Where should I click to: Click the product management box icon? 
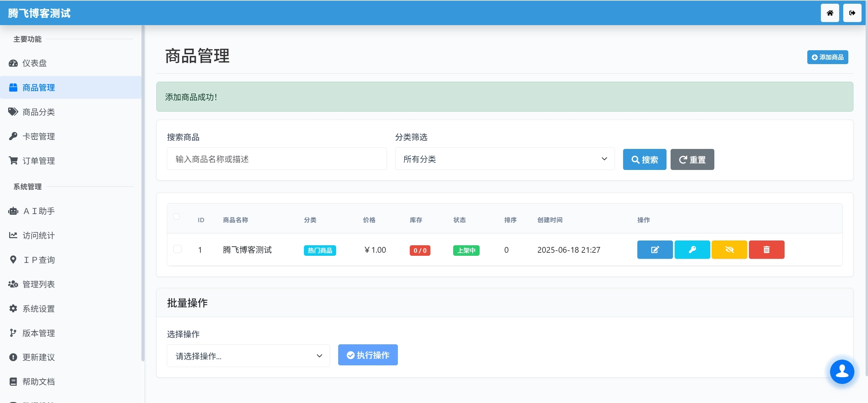[x=13, y=88]
